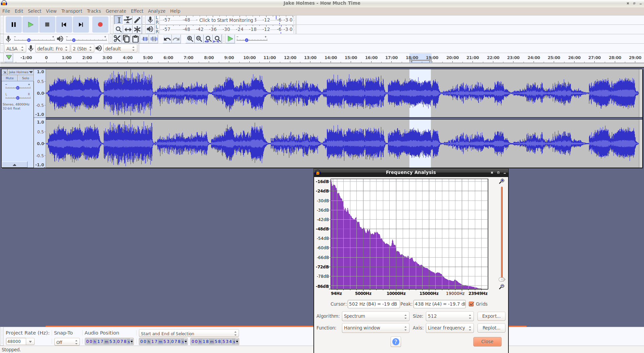Open the Function Hanning window dropdown
The height and width of the screenshot is (353, 644).
point(375,328)
